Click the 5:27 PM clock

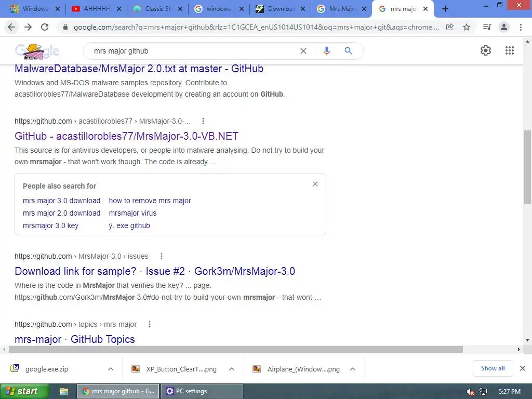(510, 392)
